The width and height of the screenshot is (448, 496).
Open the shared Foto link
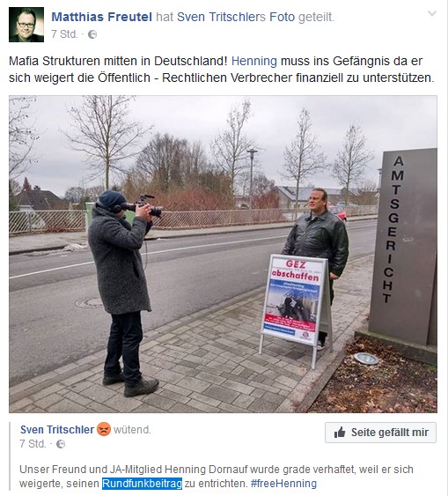(282, 17)
